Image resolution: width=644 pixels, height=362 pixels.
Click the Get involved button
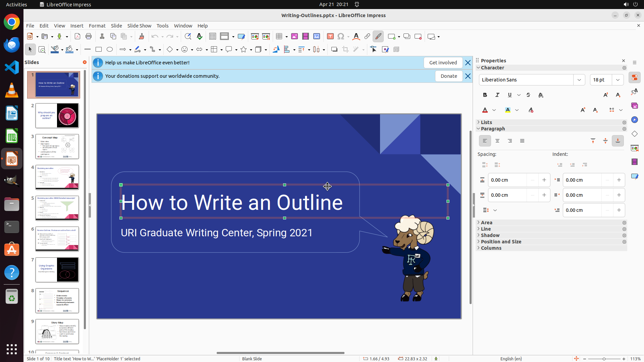click(443, 63)
